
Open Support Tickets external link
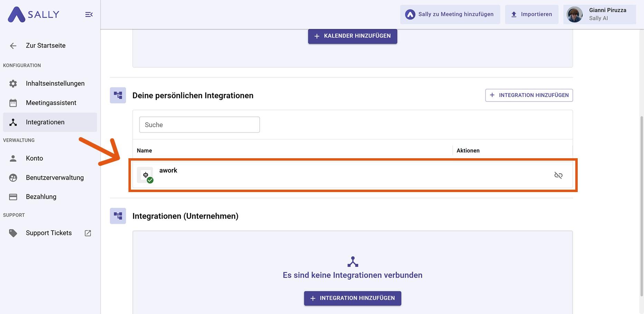[x=49, y=233]
